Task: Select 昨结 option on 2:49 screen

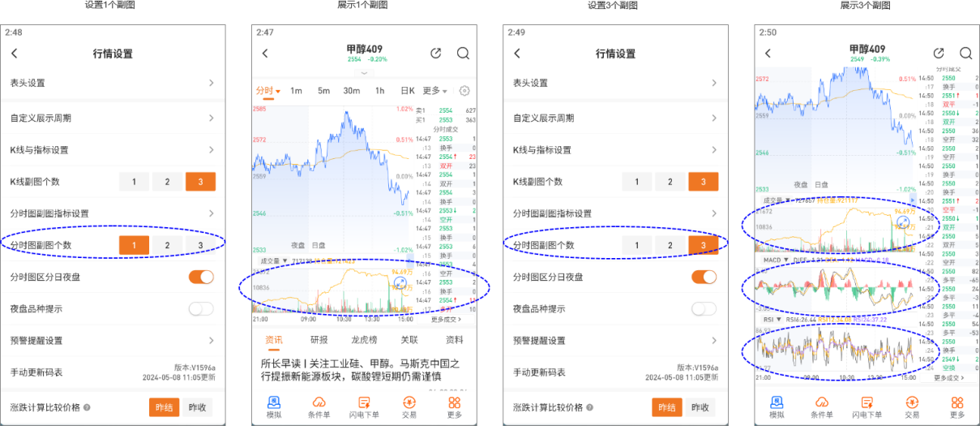Action: click(x=667, y=407)
